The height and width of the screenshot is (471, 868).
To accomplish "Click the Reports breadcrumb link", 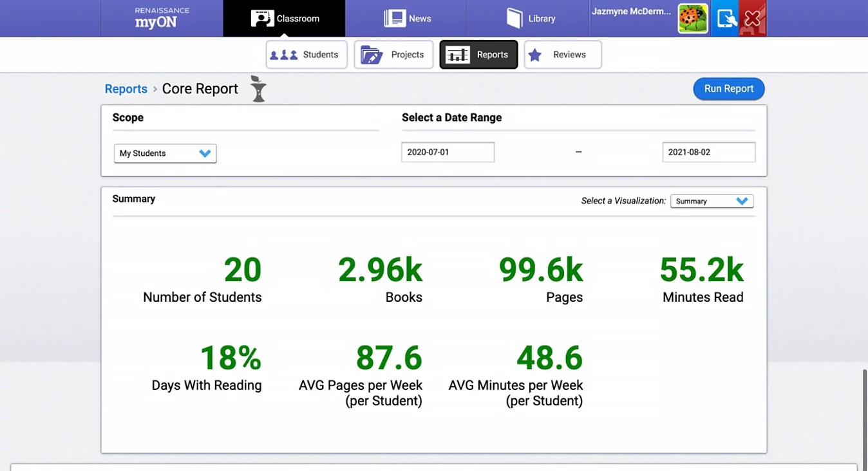I will point(126,89).
